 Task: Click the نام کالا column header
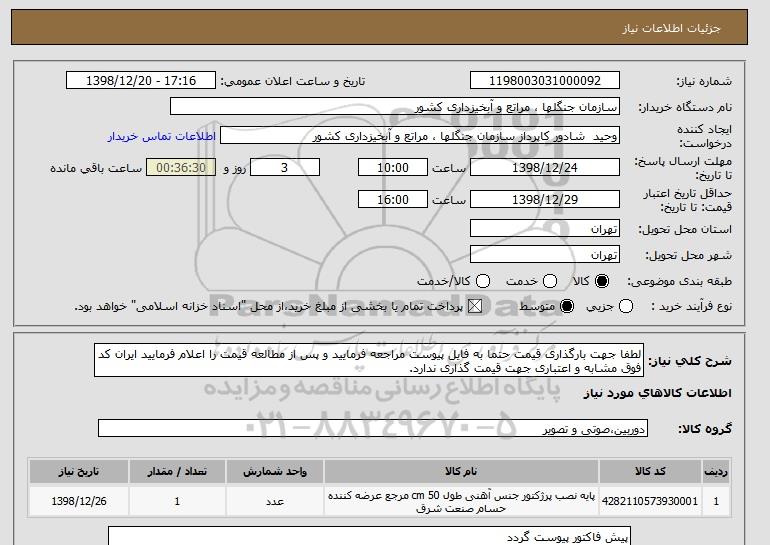point(461,471)
